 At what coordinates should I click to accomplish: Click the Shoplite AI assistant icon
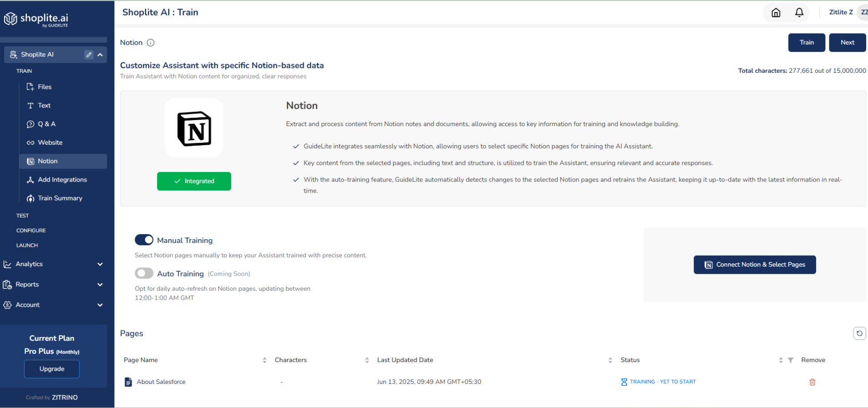(14, 55)
